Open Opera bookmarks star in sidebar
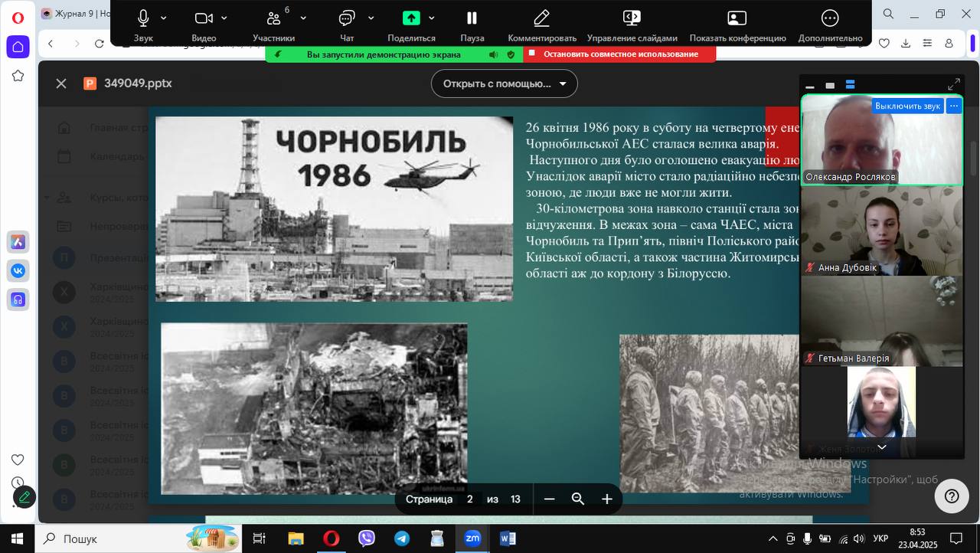Image resolution: width=980 pixels, height=553 pixels. 18,75
